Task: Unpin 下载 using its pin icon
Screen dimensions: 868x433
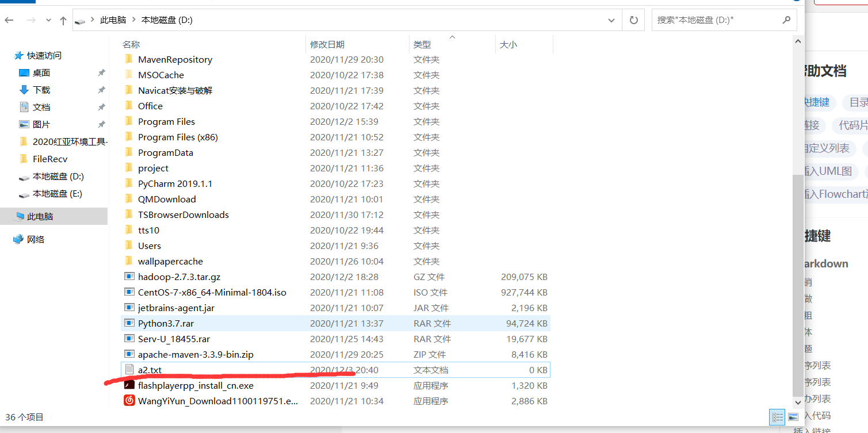Action: 101,90
